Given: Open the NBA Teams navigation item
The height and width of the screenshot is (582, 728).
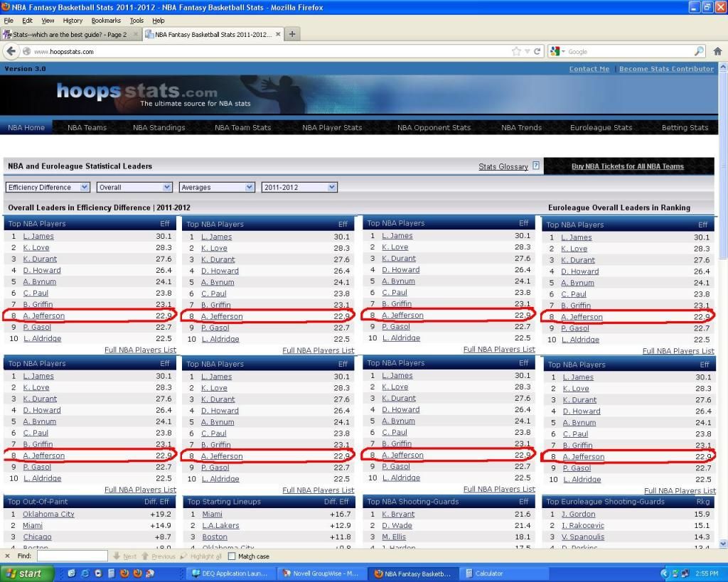Looking at the screenshot, I should 87,127.
